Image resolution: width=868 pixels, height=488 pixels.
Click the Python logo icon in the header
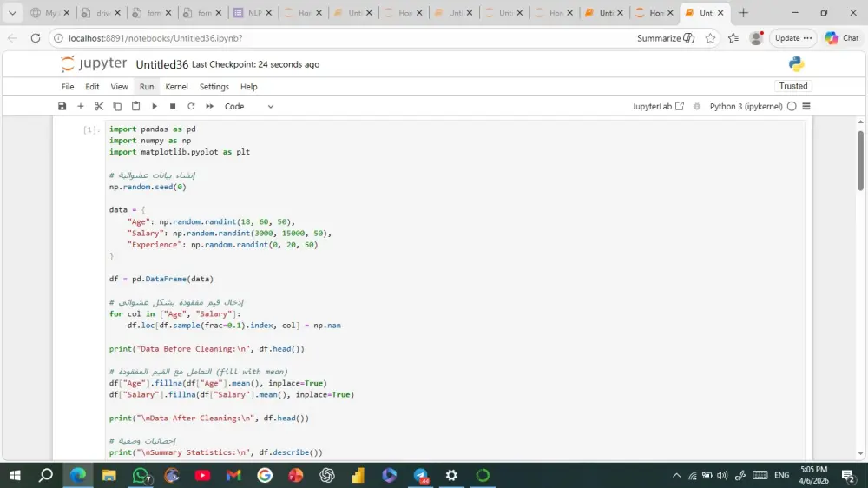pos(796,64)
